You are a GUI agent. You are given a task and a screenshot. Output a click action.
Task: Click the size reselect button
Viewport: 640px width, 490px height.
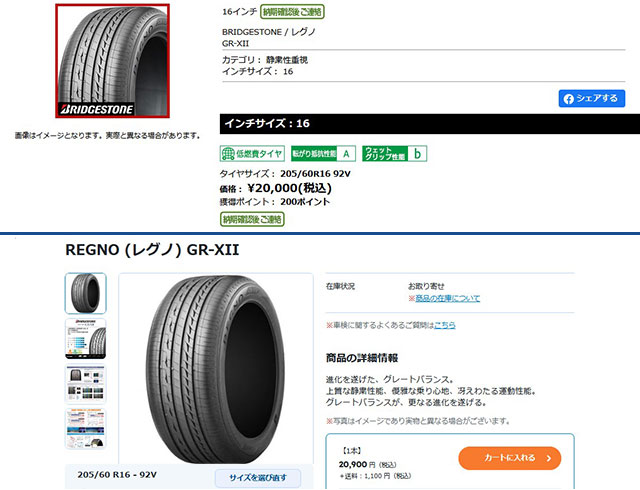(x=258, y=477)
